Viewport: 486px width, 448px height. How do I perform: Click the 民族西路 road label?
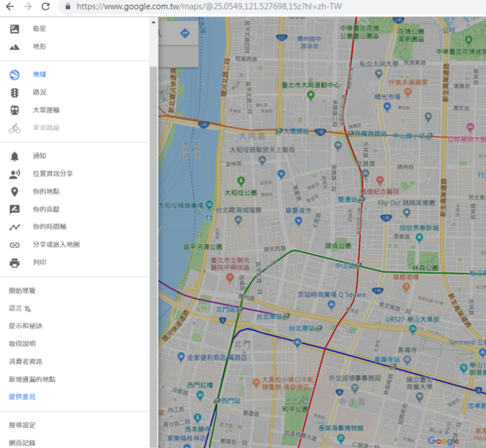click(246, 59)
